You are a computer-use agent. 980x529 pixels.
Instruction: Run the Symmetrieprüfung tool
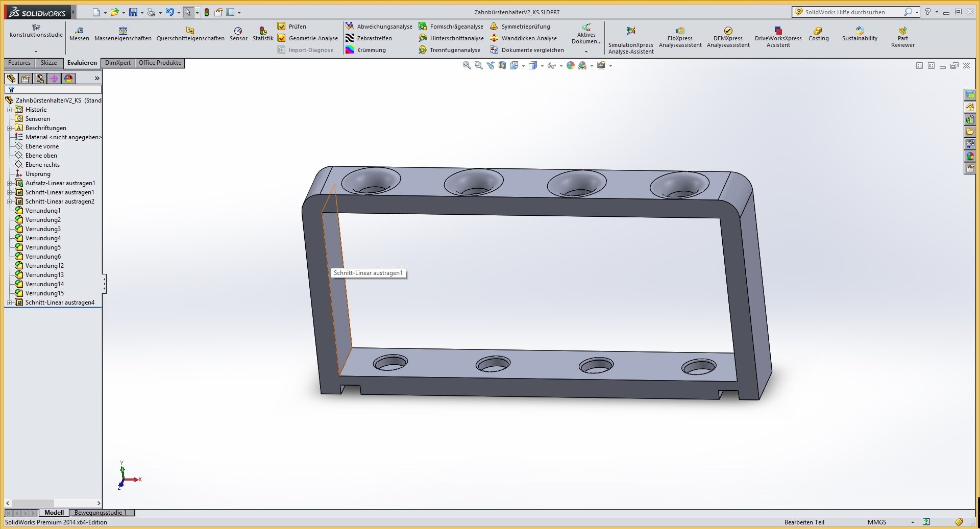(494, 27)
